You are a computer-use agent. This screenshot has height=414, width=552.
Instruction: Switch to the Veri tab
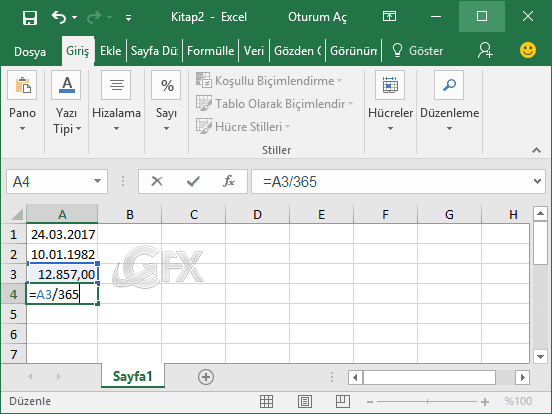point(254,51)
